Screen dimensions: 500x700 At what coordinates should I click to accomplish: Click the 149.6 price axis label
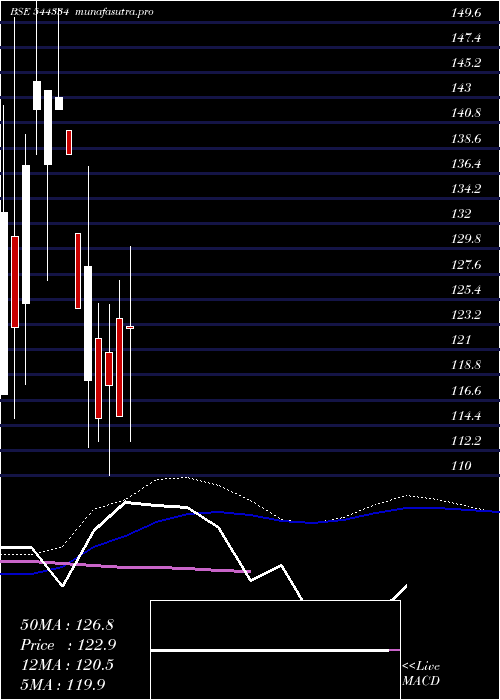click(x=466, y=13)
